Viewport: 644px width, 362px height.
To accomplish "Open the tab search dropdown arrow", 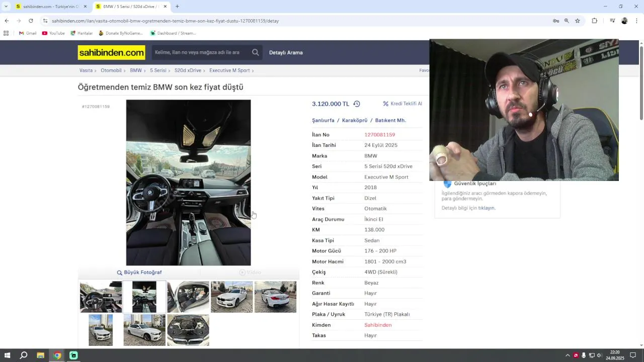I will (6, 7).
